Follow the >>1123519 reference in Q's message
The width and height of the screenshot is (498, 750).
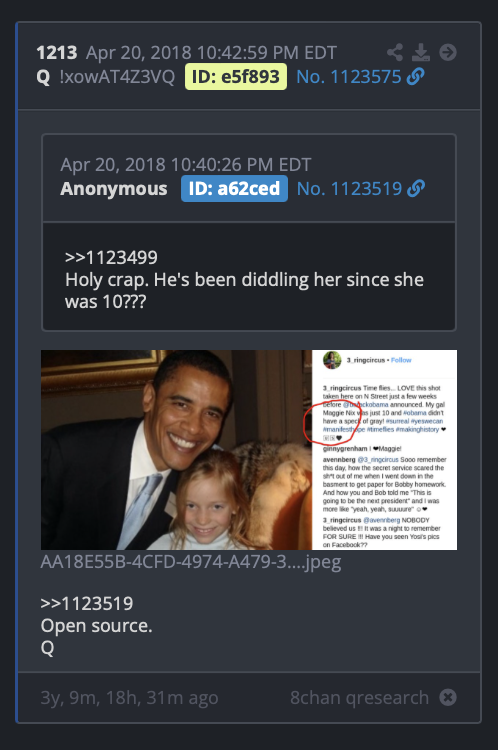click(x=87, y=603)
